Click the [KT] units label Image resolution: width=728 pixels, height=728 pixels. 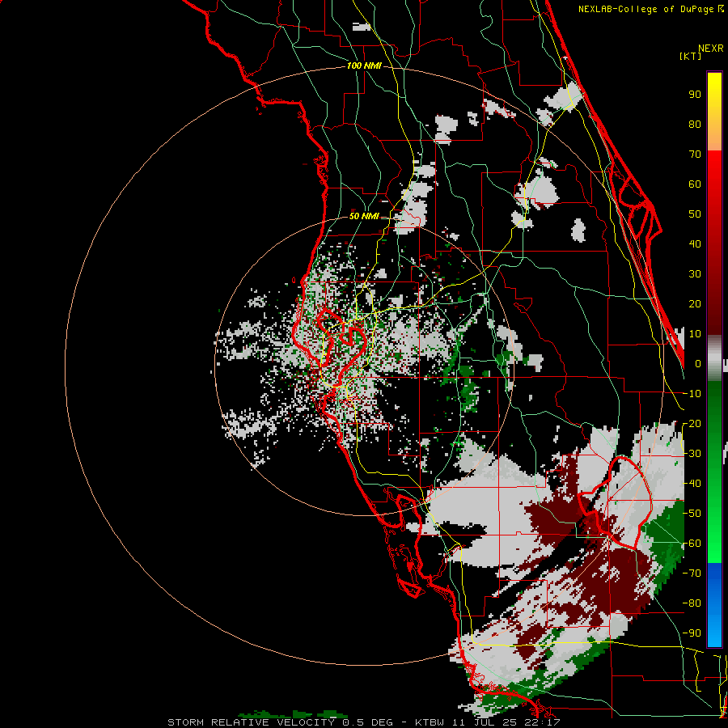[691, 56]
